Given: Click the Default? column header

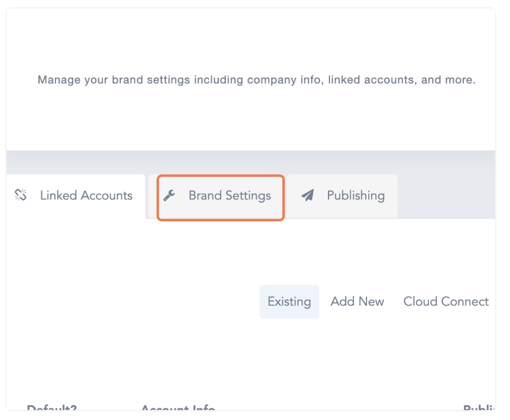Looking at the screenshot, I should click(x=51, y=408).
